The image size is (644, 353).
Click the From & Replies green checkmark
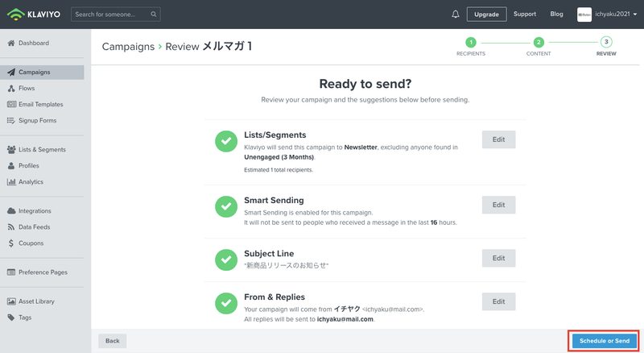tap(226, 303)
